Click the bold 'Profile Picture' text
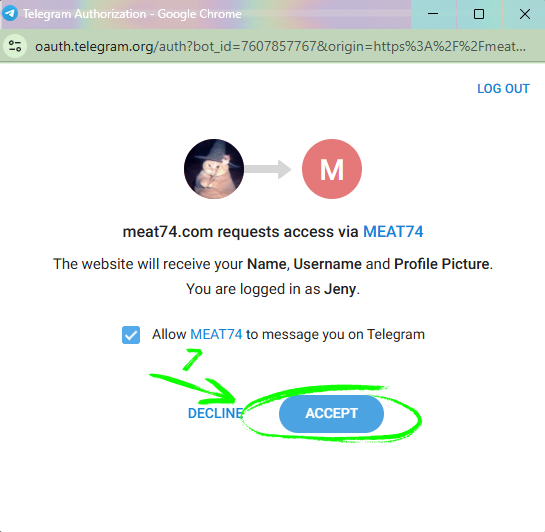The height and width of the screenshot is (532, 545). click(442, 264)
